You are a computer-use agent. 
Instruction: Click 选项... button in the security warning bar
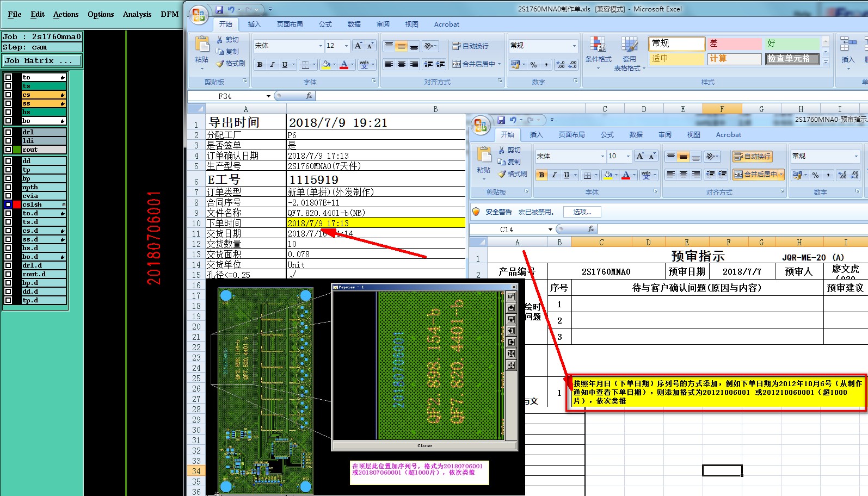tap(582, 212)
